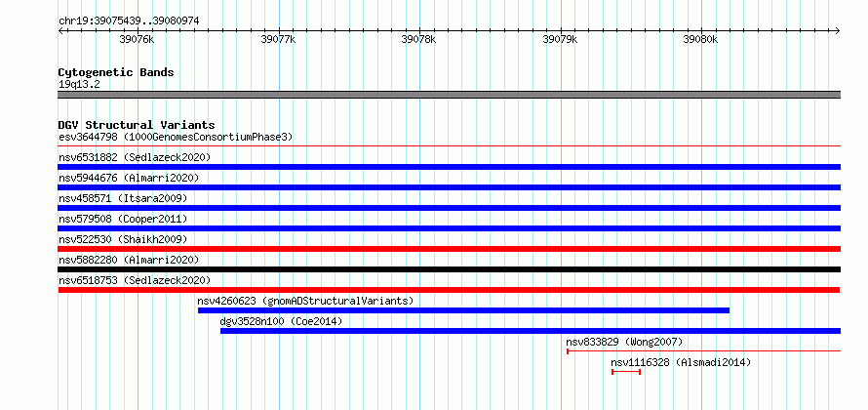
Task: Click the 39079k ruler tick label
Action: [560, 39]
